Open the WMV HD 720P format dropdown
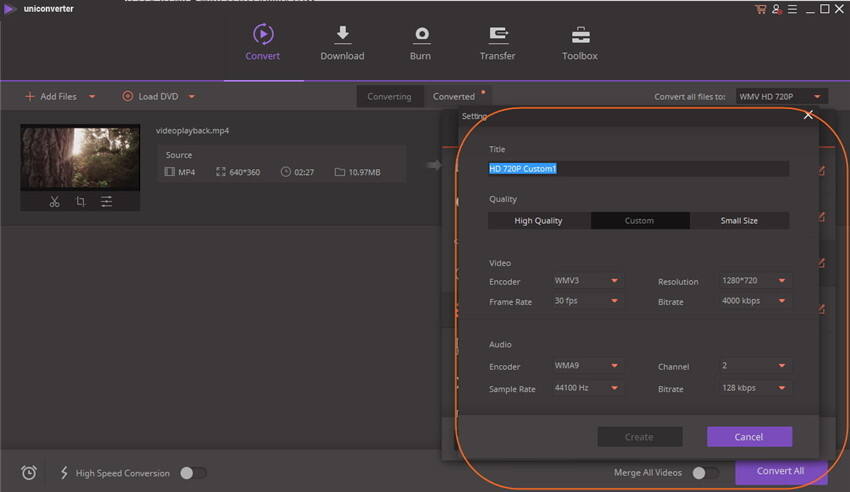850x492 pixels. coord(781,96)
